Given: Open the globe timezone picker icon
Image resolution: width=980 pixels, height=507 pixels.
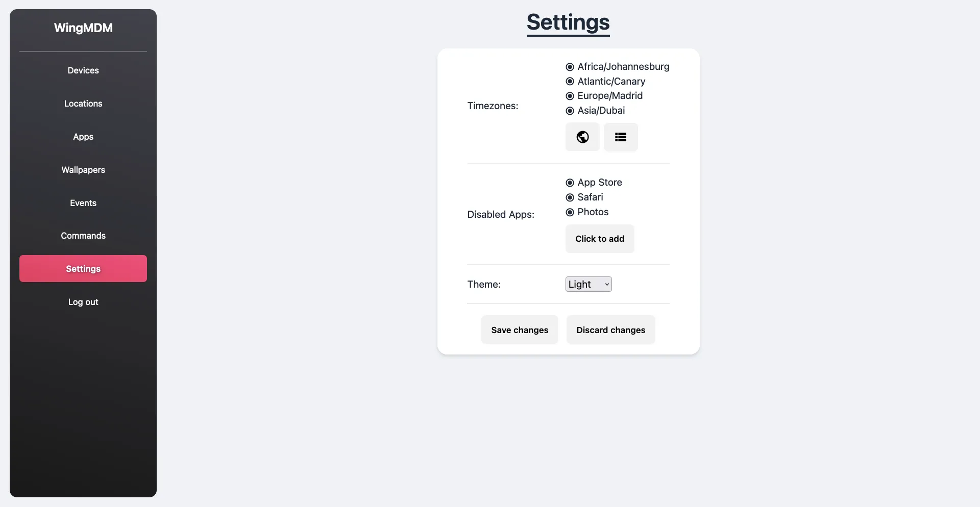Looking at the screenshot, I should click(582, 137).
